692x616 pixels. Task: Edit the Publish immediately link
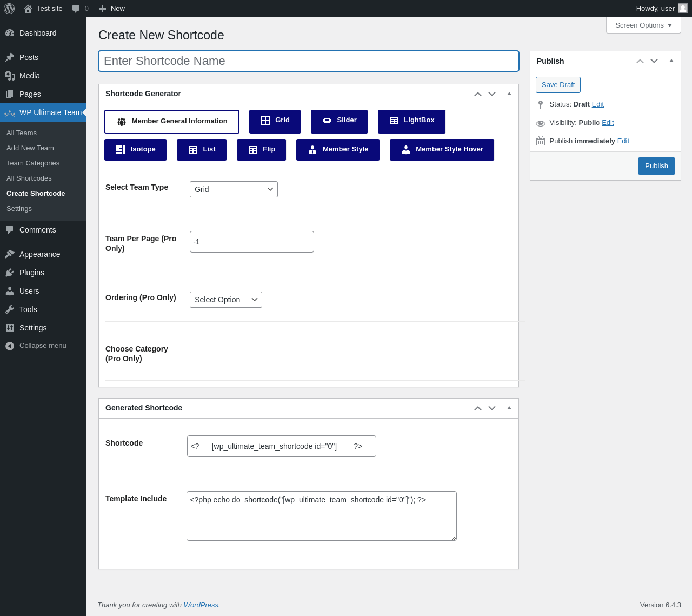(x=623, y=141)
